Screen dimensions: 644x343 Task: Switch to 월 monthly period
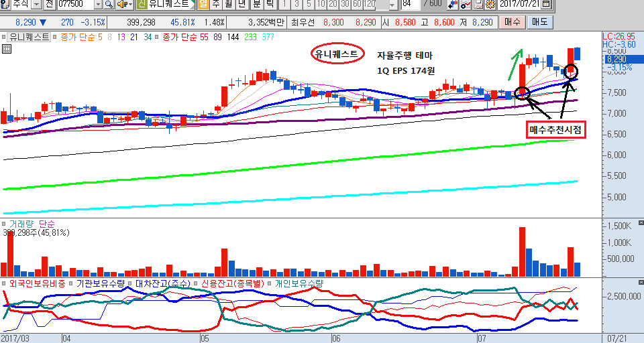click(x=229, y=5)
